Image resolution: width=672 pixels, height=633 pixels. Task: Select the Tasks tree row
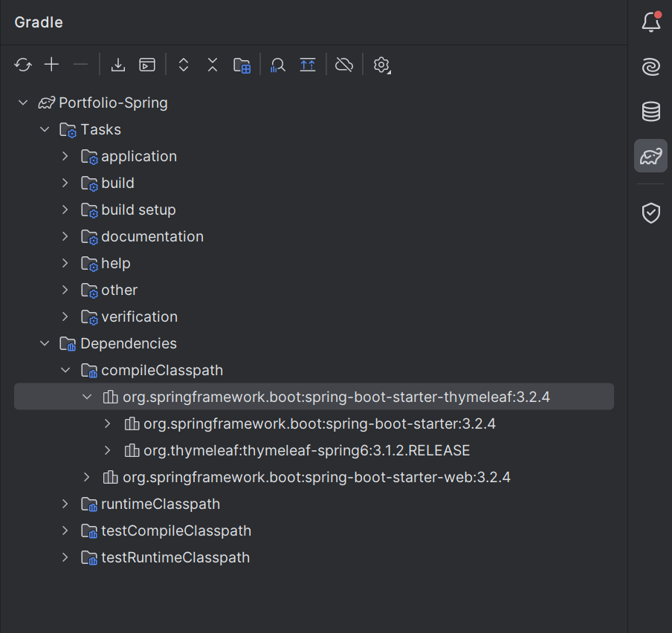(x=314, y=129)
